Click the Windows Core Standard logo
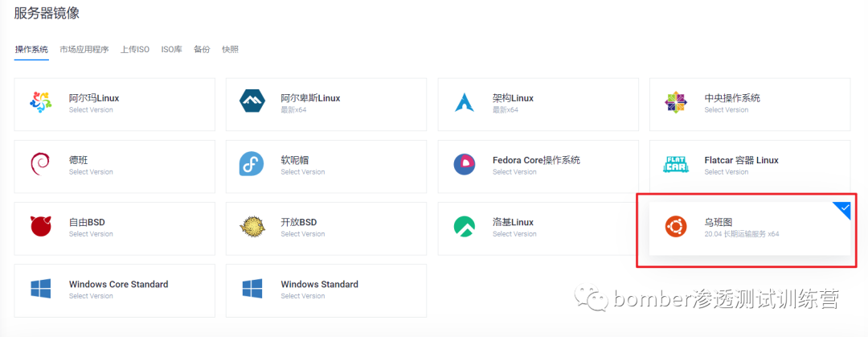The image size is (868, 337). pyautogui.click(x=40, y=289)
